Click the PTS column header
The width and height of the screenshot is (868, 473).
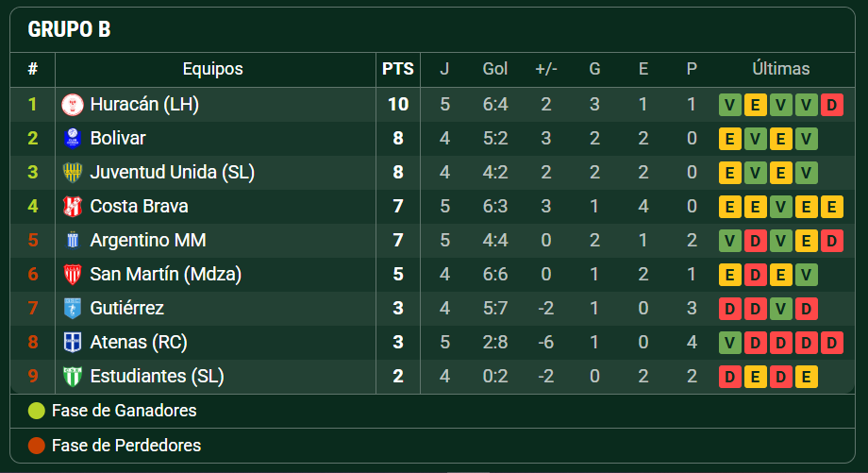pyautogui.click(x=398, y=69)
